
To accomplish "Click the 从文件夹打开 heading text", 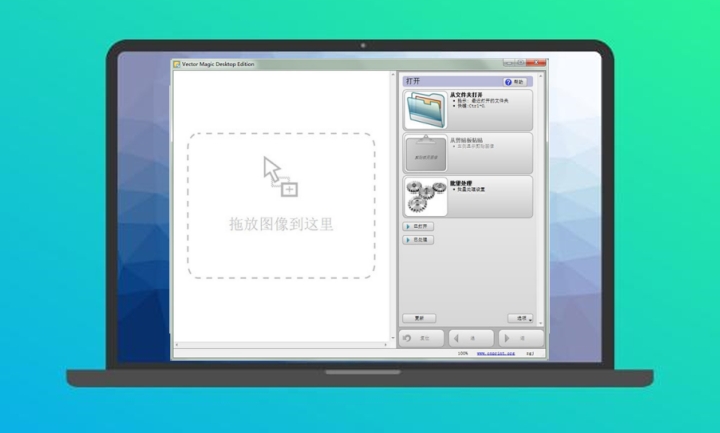I will pos(468,95).
